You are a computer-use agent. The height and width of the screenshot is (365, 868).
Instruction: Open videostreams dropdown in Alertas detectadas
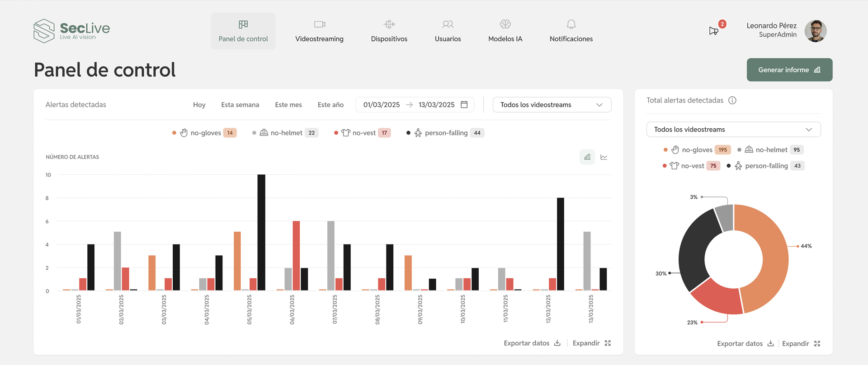(x=552, y=104)
